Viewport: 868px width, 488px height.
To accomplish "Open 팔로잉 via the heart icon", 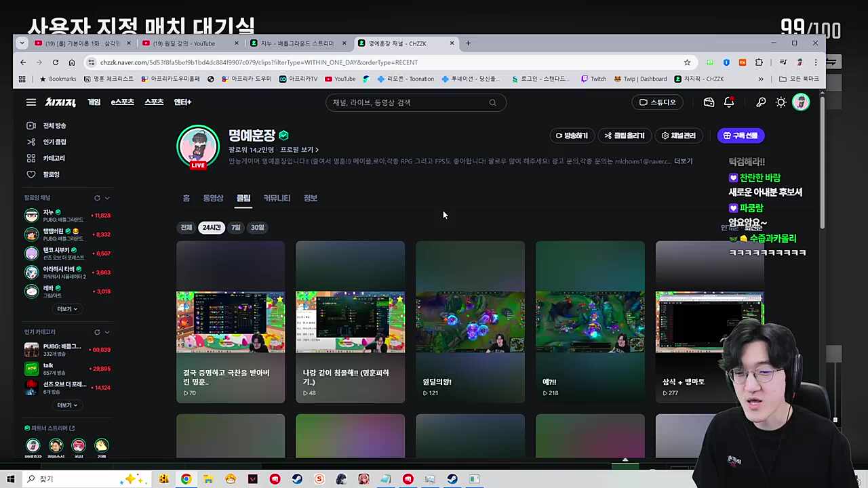I will 31,174.
